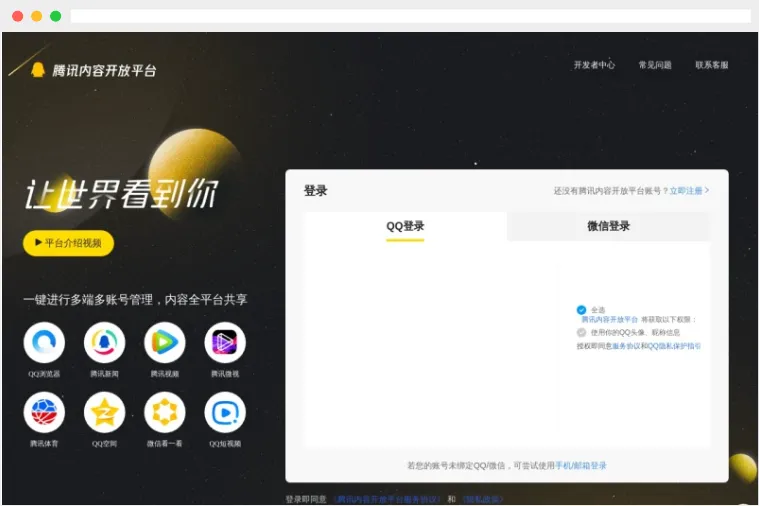This screenshot has width=759, height=506.
Task: Select the 微信看一看 icon
Action: coord(165,413)
